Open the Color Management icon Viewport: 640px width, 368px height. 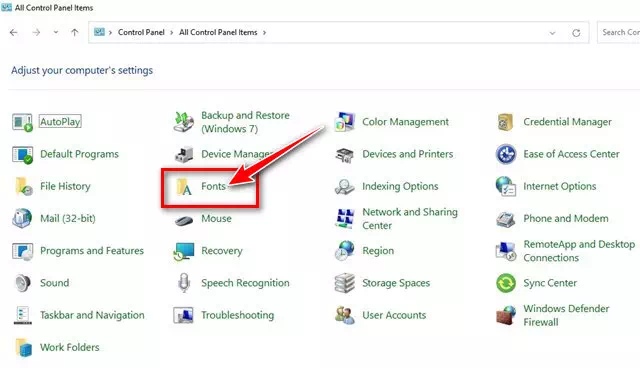[x=344, y=122]
